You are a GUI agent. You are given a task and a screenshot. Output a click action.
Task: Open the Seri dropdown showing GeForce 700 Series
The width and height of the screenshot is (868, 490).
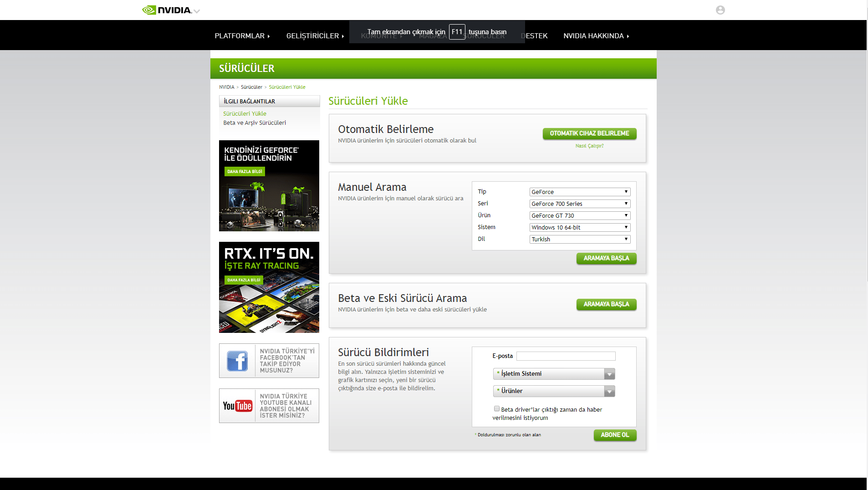tap(580, 204)
